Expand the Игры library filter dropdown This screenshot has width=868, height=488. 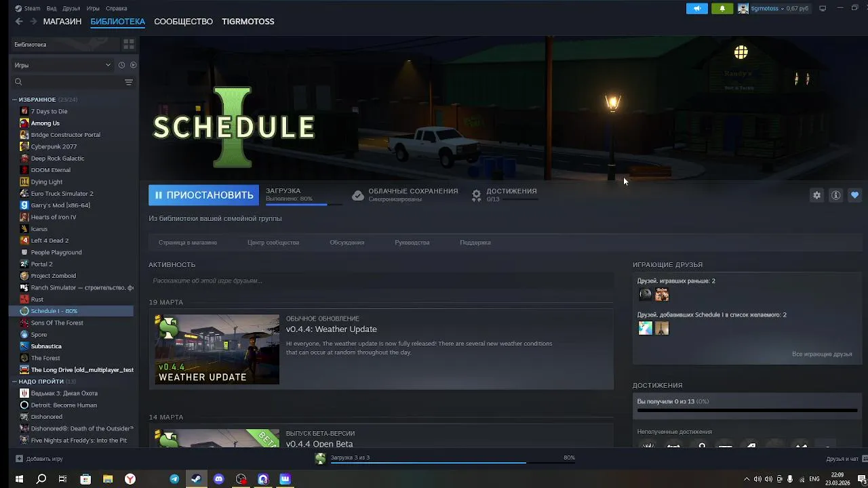[x=62, y=65]
